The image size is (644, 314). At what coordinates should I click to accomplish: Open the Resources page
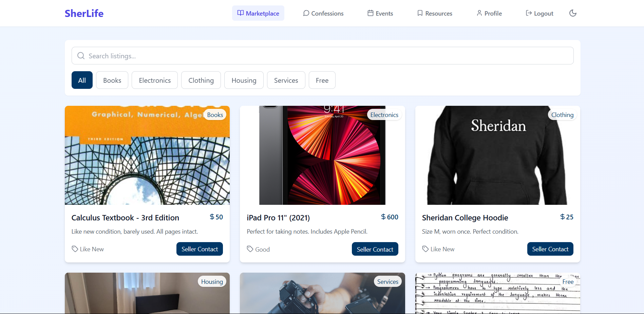pyautogui.click(x=435, y=13)
